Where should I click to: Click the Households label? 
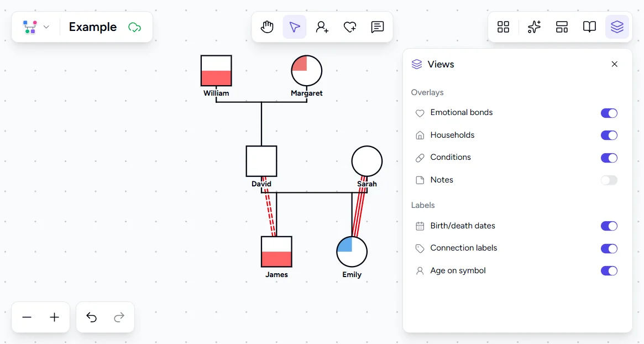(452, 135)
